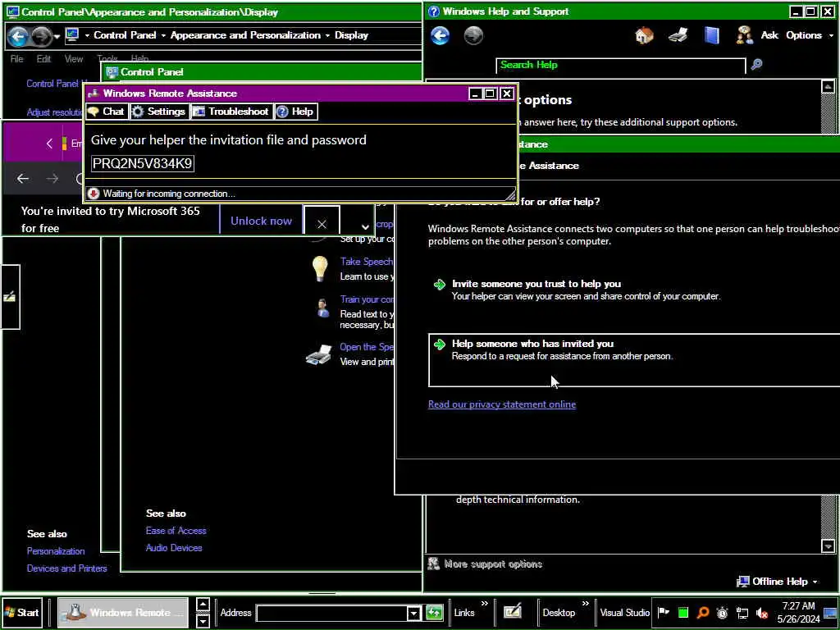Viewport: 840px width, 630px height.
Task: Dismiss the Microsoft 365 invitation banner
Action: [x=322, y=224]
